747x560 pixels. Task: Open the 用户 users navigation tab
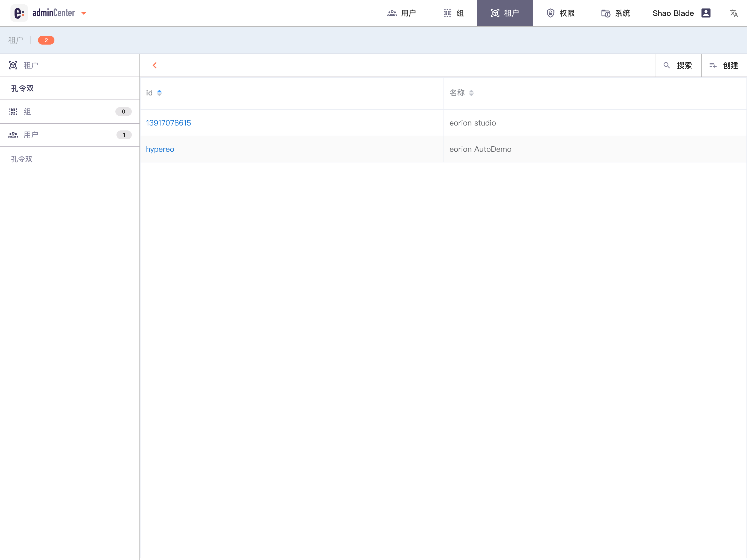point(401,13)
